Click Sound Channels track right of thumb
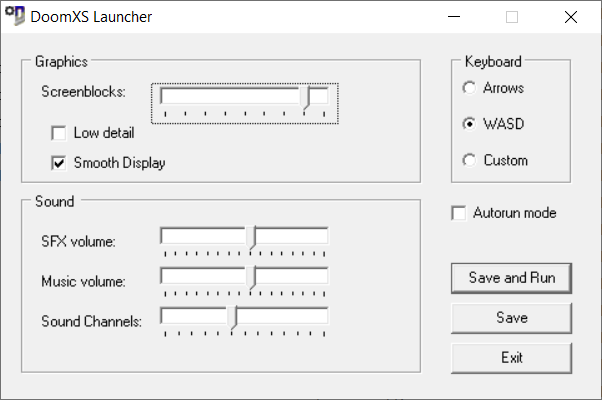The image size is (602, 400). tap(285, 315)
